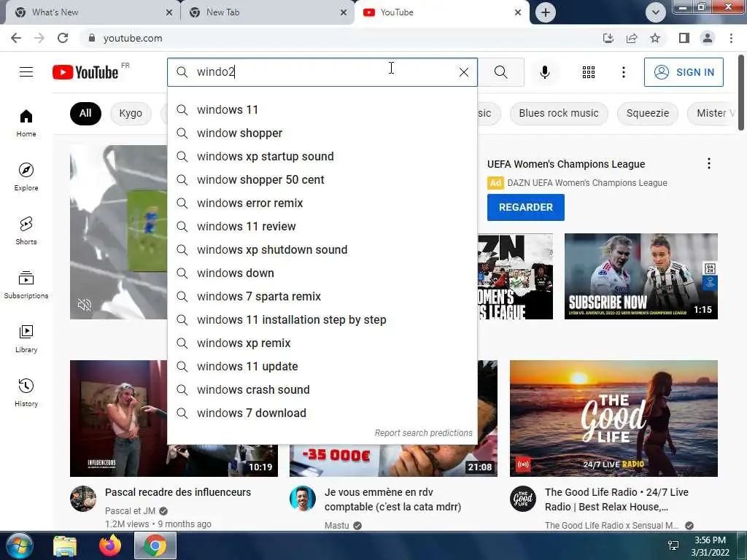Click the REGARDER ad button

tap(525, 207)
